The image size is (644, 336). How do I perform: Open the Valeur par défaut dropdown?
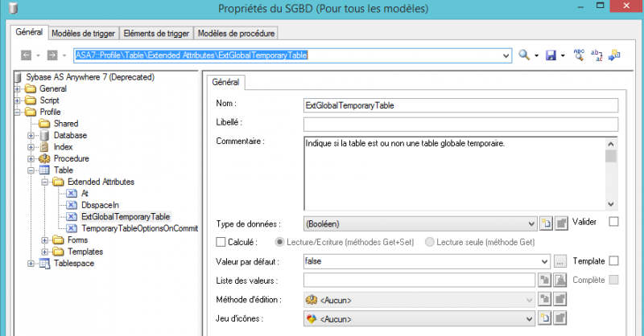545,261
